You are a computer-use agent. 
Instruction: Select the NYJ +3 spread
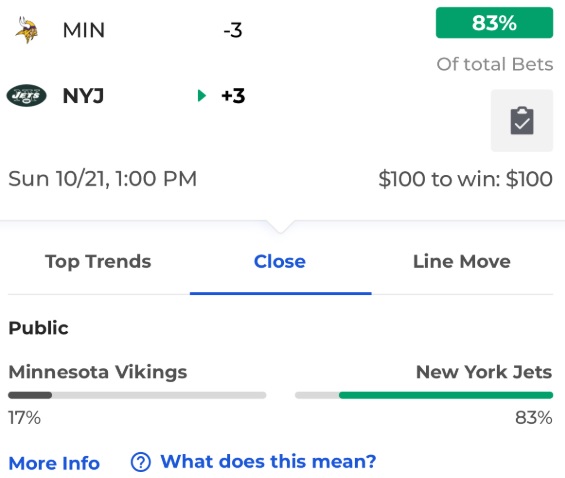pos(233,96)
